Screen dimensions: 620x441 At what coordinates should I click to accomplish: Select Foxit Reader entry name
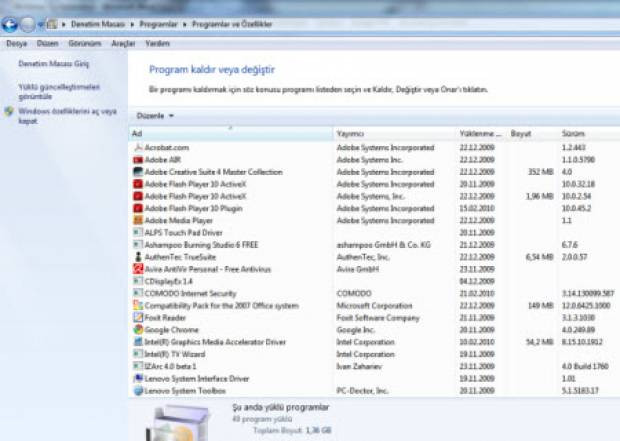tap(165, 318)
